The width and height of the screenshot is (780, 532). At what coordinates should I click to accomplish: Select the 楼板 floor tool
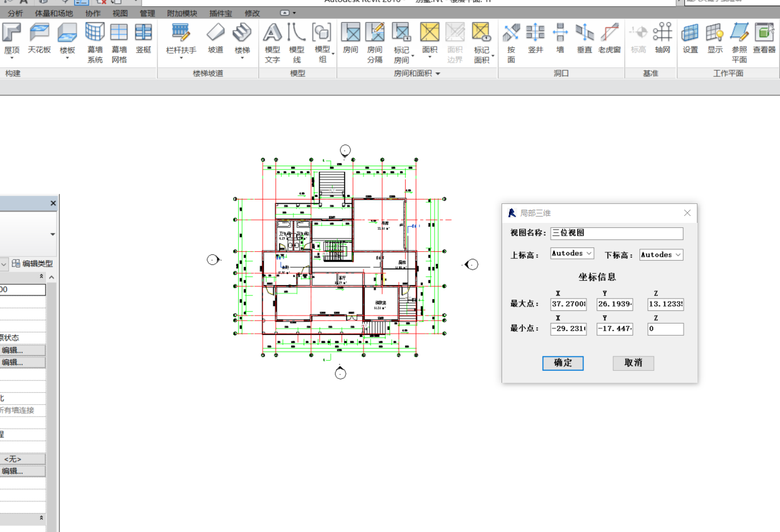click(x=67, y=38)
